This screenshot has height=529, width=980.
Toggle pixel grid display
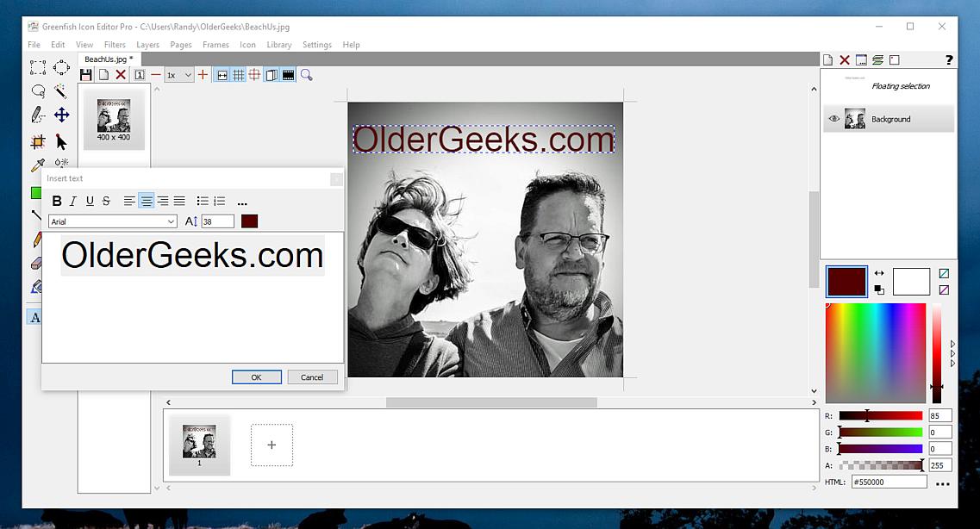point(239,75)
